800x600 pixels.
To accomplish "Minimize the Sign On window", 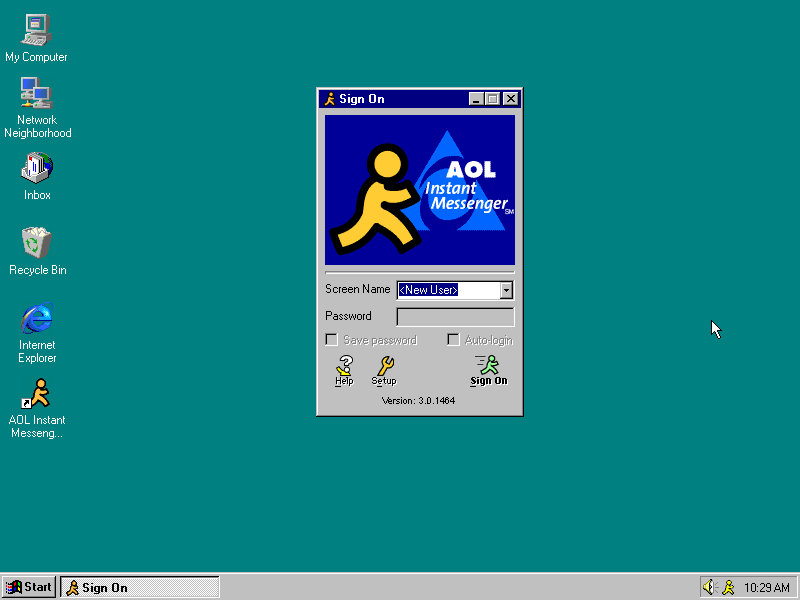I will pos(476,99).
